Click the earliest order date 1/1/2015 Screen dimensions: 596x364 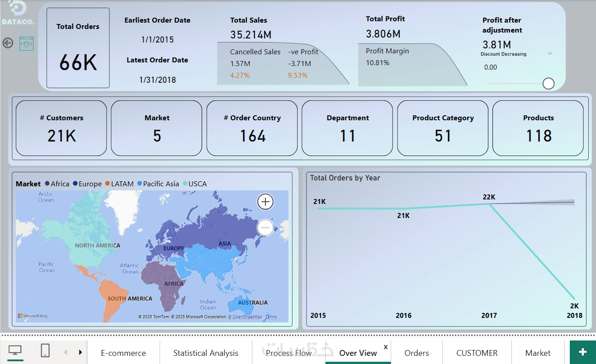click(x=157, y=40)
